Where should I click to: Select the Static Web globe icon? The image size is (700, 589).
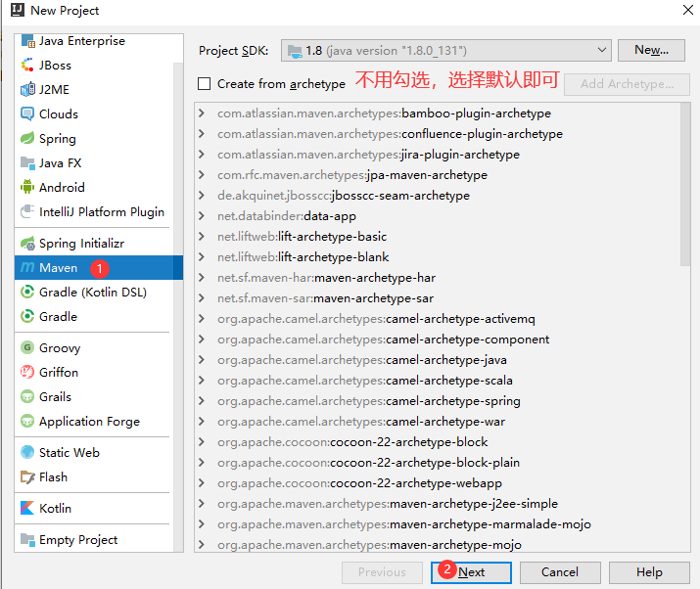coord(27,452)
